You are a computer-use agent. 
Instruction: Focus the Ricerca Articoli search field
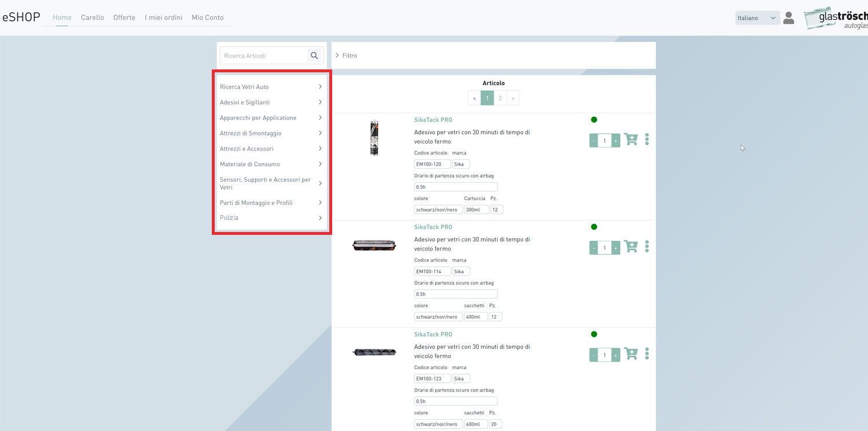264,56
